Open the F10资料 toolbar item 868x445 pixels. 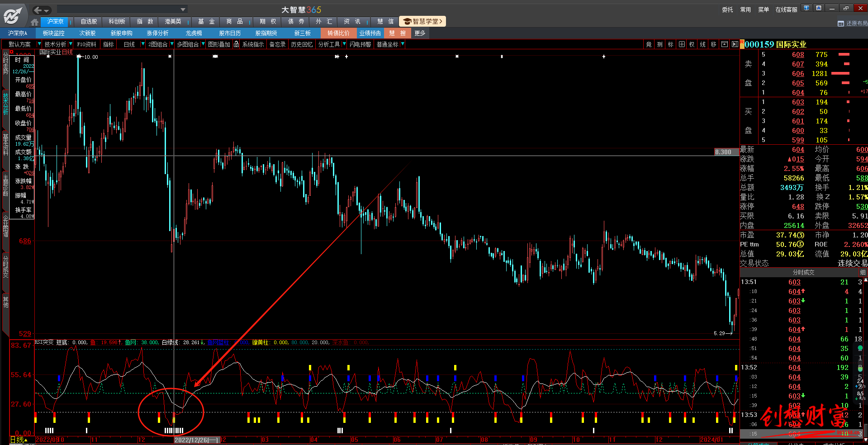tap(86, 44)
